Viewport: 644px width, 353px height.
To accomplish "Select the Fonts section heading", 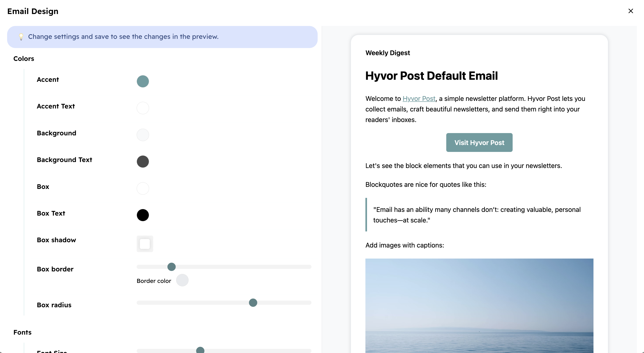I will [22, 332].
